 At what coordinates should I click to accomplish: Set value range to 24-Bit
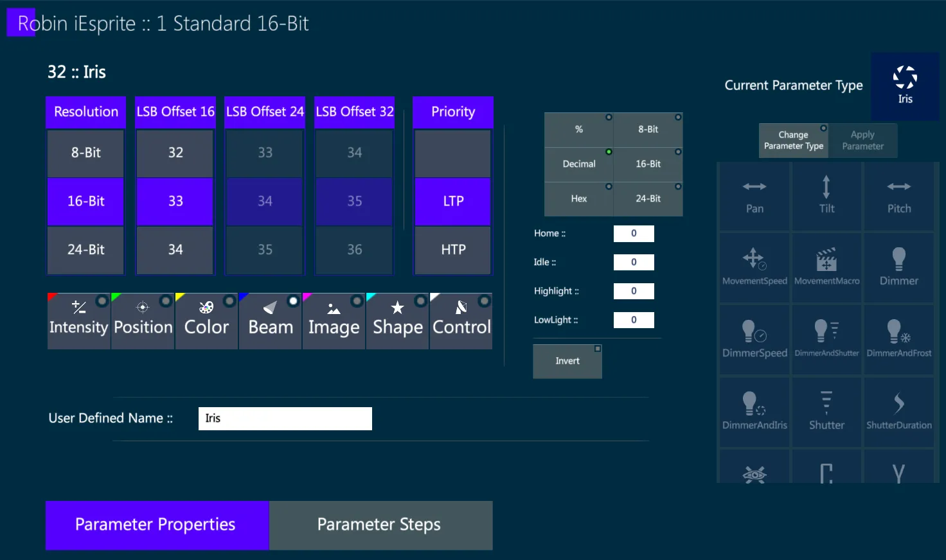648,199
